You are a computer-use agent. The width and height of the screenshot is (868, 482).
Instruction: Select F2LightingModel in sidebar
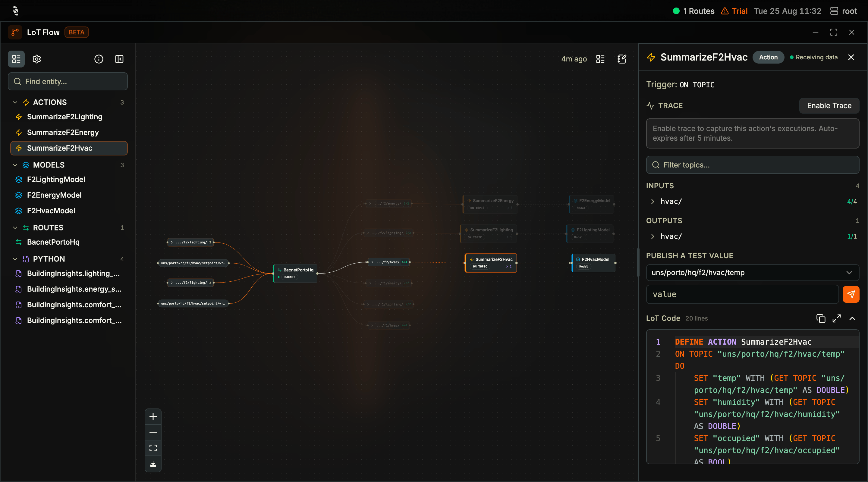click(69, 180)
